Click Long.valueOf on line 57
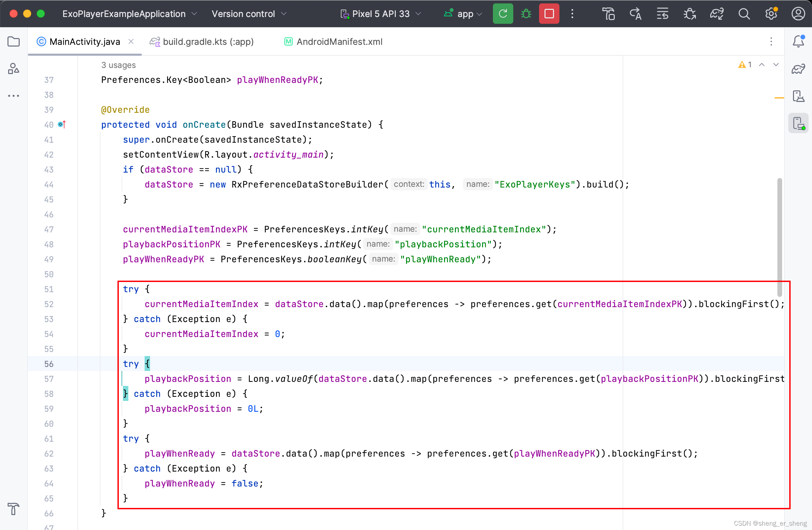The width and height of the screenshot is (812, 530). tap(280, 379)
